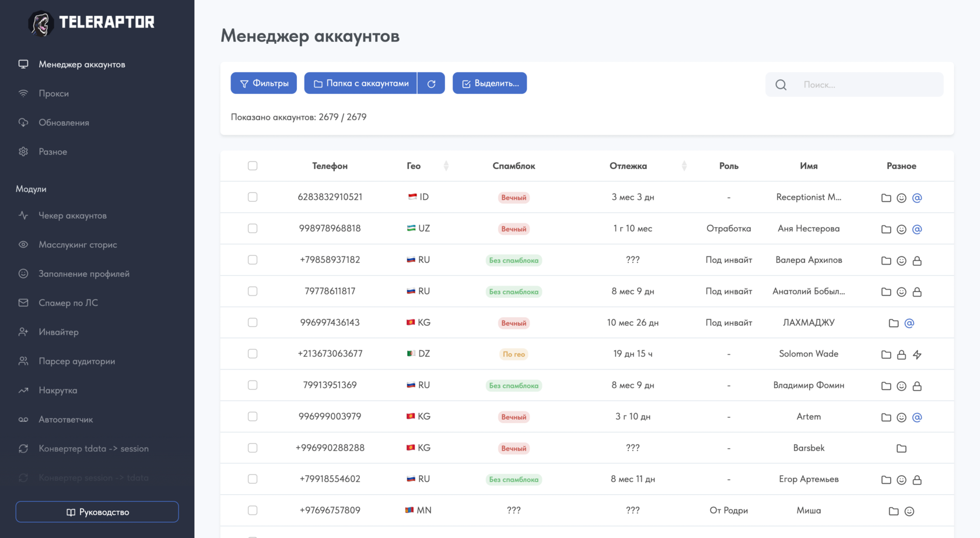Click smiley icon in Валера Архипов row
This screenshot has height=538, width=980.
coord(901,261)
